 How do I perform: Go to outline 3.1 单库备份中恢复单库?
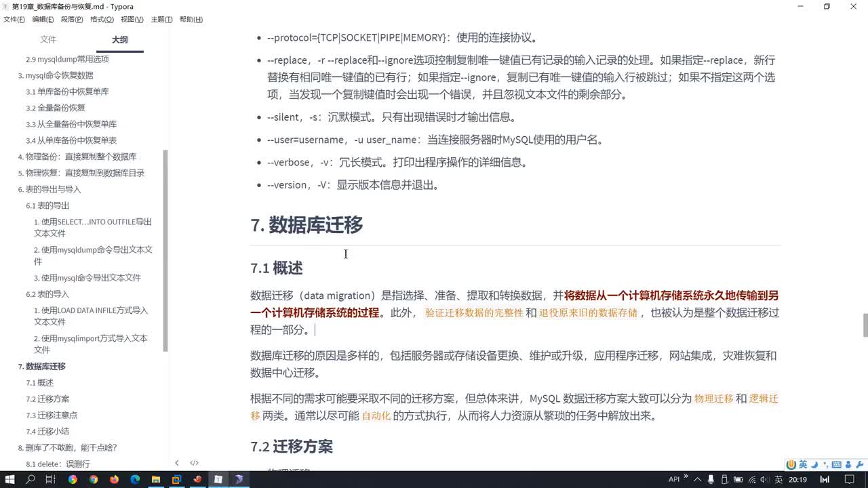(x=67, y=91)
